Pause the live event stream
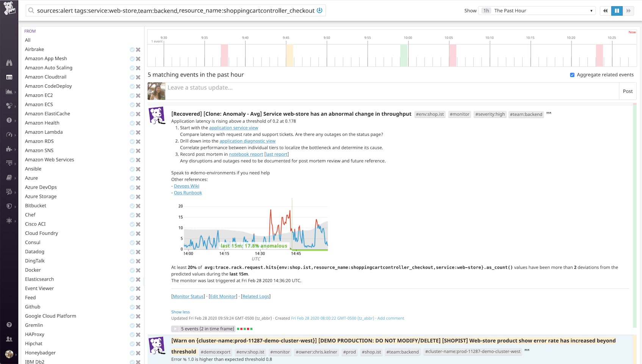642x364 pixels. [617, 11]
